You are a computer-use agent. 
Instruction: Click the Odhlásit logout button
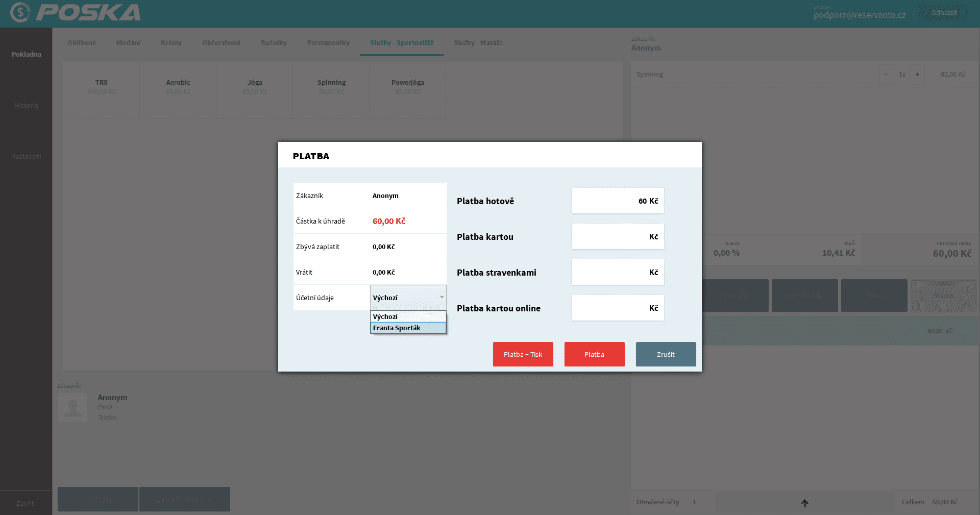pos(944,13)
